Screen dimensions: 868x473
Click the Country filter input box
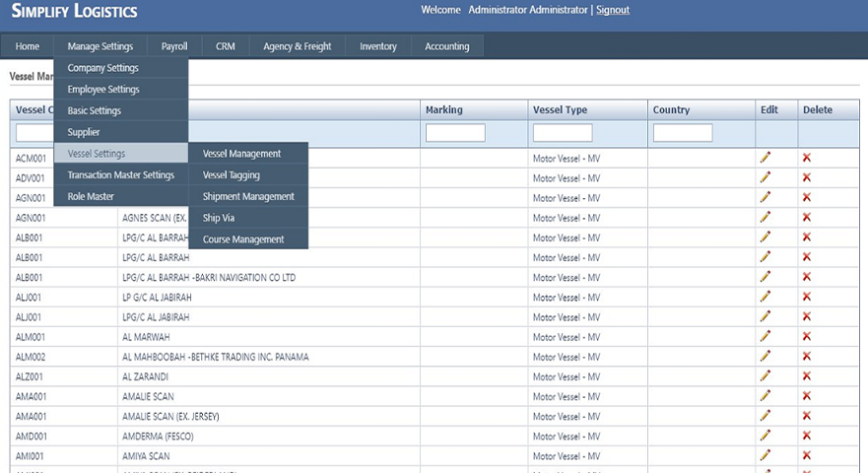[x=683, y=133]
